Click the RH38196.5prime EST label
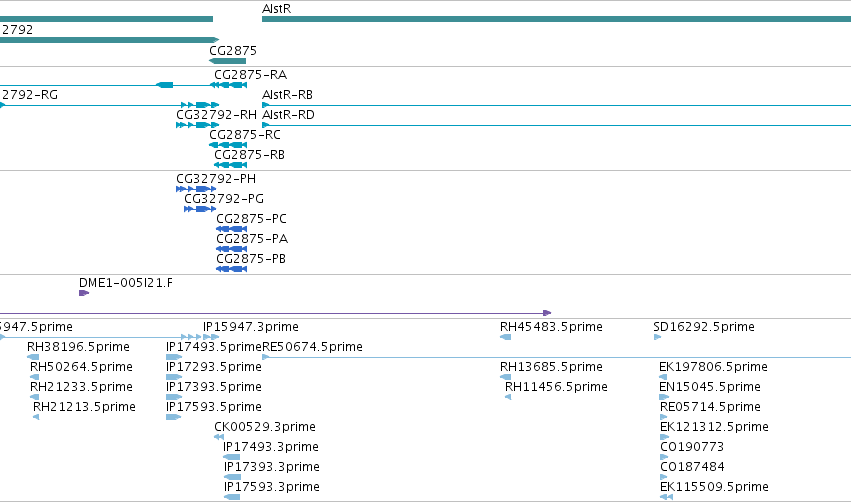The image size is (851, 502). click(78, 347)
